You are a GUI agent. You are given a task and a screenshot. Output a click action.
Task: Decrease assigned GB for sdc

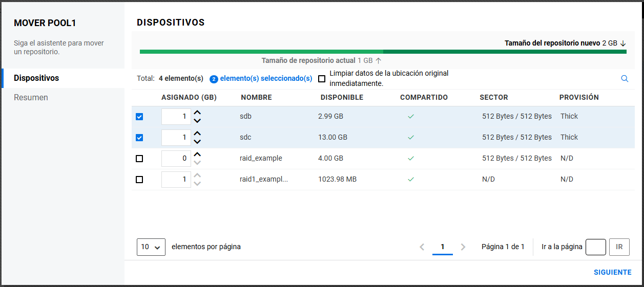pyautogui.click(x=197, y=142)
